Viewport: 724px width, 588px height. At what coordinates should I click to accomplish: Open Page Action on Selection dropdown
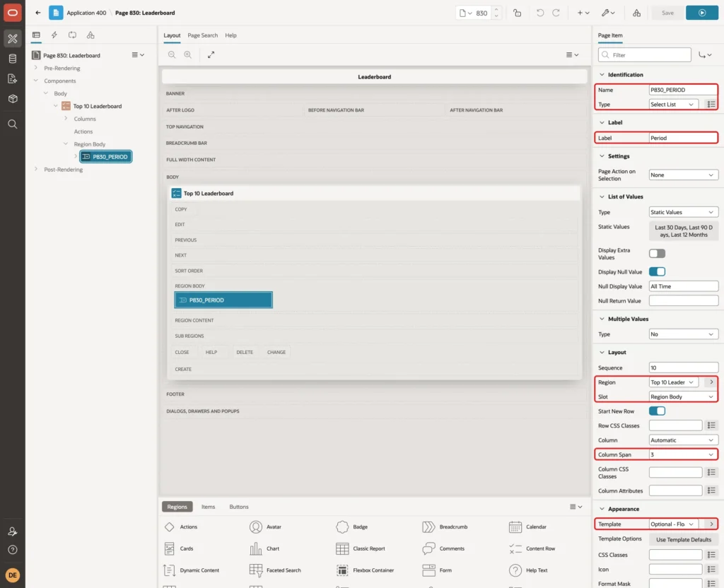(684, 175)
